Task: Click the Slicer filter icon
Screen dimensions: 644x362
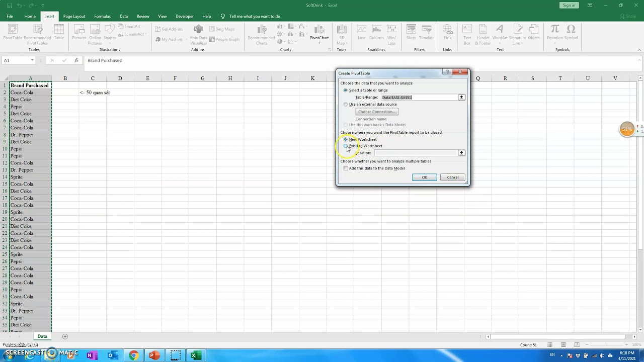Action: pos(411,33)
